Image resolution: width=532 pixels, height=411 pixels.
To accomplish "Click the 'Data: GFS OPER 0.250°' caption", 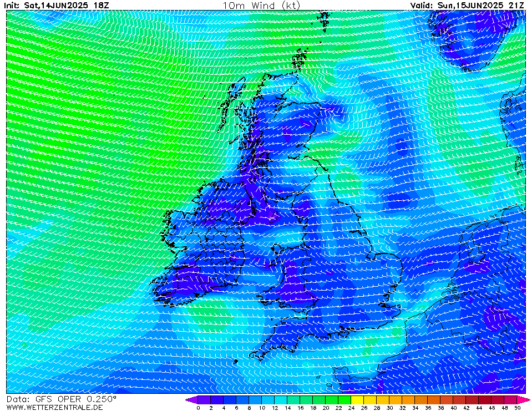I will (x=62, y=399).
